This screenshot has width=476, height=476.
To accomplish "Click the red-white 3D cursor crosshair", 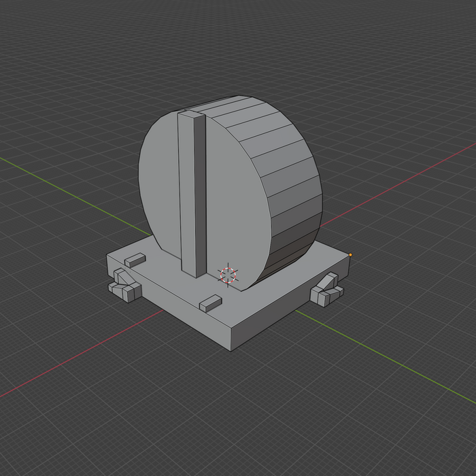I will pyautogui.click(x=228, y=275).
